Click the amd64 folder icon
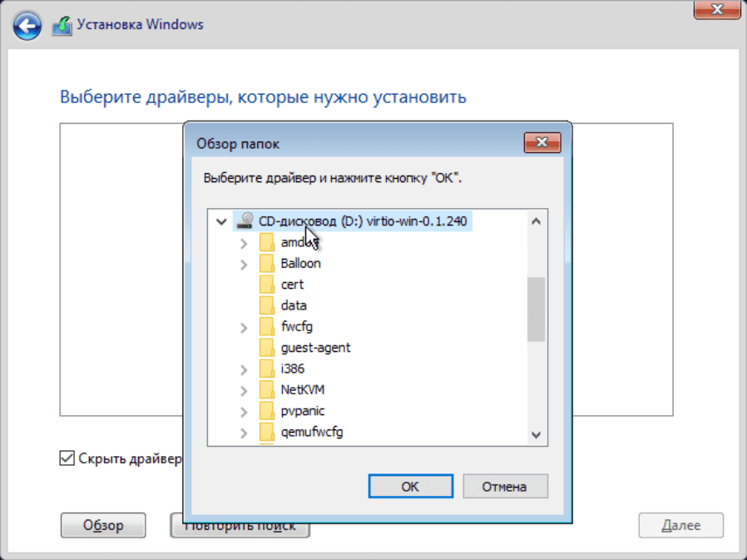 pos(267,242)
